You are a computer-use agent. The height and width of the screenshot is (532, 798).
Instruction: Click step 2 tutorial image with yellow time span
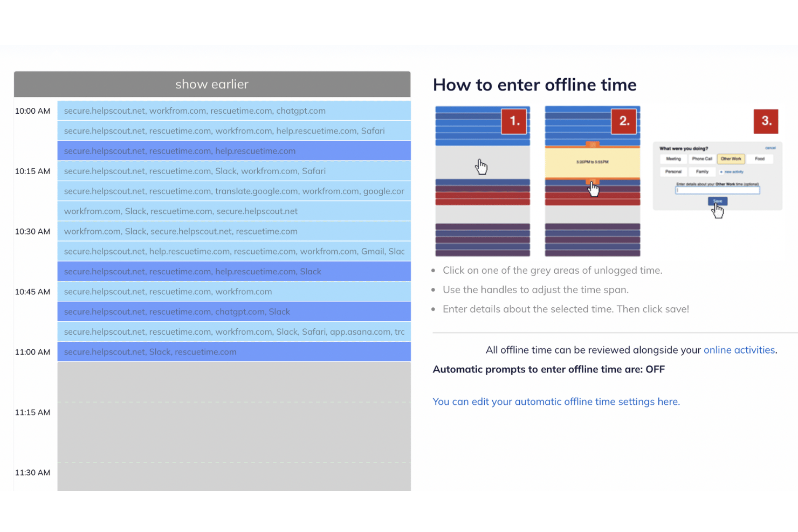pyautogui.click(x=593, y=181)
